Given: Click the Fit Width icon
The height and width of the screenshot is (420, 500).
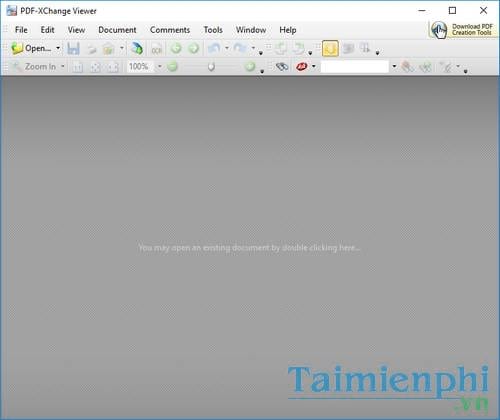Looking at the screenshot, I should pyautogui.click(x=113, y=67).
